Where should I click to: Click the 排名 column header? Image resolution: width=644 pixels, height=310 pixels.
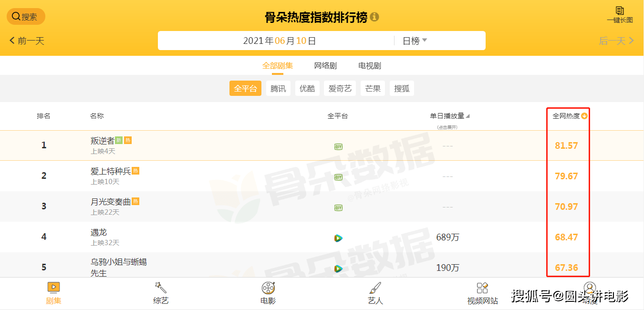(44, 116)
